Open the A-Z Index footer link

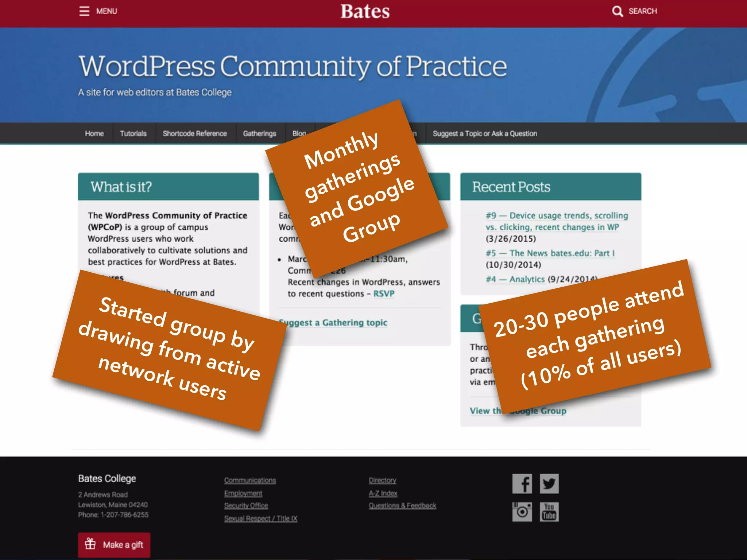pos(383,493)
